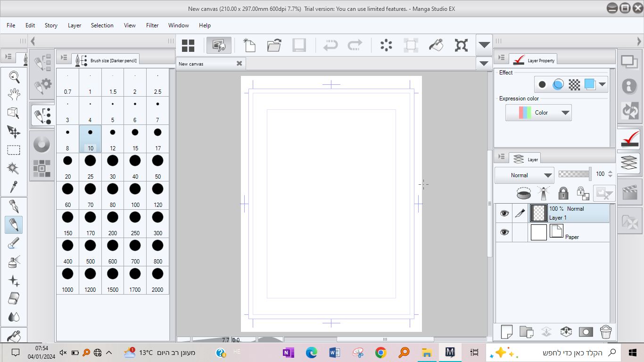Choose the rectangular Marquee selection tool
The image size is (644, 362).
coord(14,150)
